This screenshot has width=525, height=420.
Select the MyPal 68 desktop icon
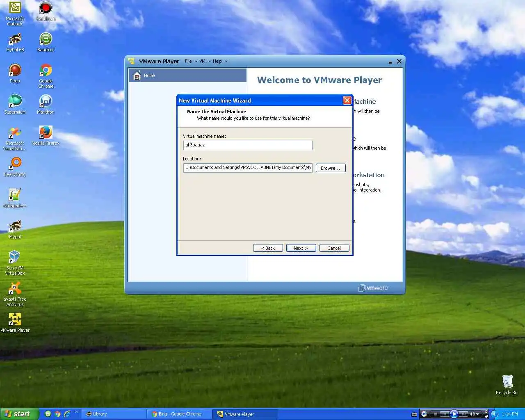point(15,43)
